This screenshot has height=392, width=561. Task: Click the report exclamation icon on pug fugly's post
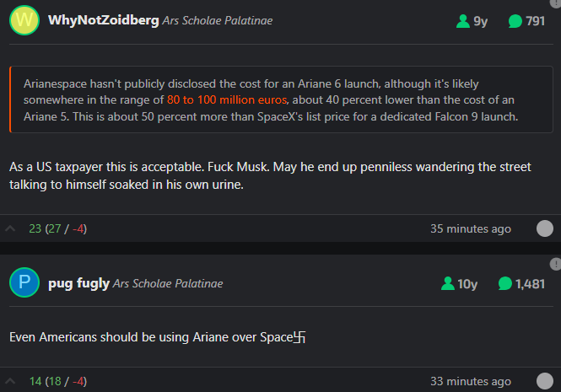point(555,265)
